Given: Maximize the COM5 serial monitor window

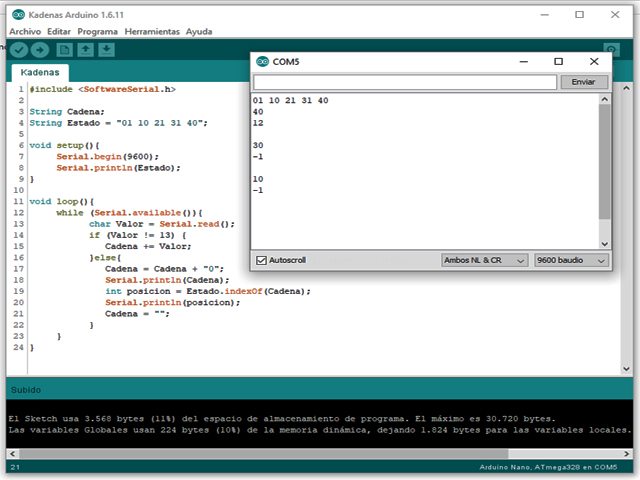Looking at the screenshot, I should coord(559,62).
